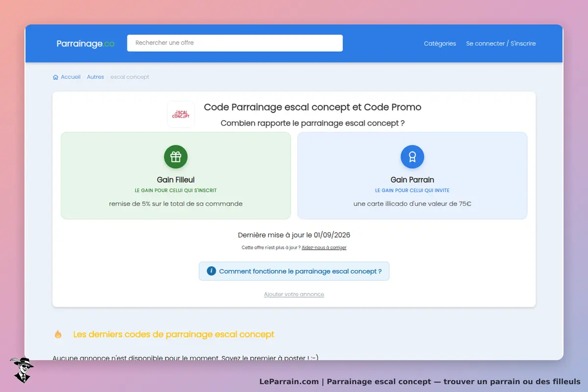Screen dimensions: 588x392
Task: Go to Accueil breadcrumb link
Action: (71, 77)
